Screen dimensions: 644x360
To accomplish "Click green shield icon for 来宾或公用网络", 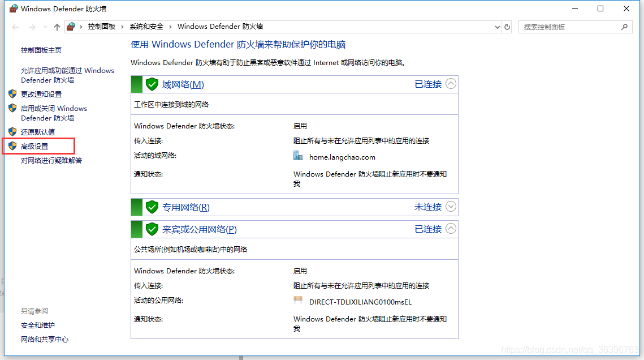I will (152, 229).
